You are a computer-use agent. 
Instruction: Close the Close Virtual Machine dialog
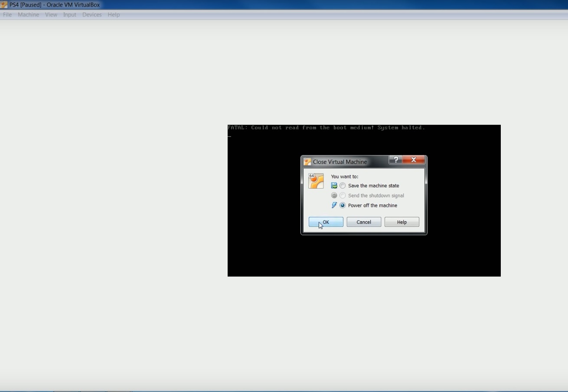pos(414,160)
